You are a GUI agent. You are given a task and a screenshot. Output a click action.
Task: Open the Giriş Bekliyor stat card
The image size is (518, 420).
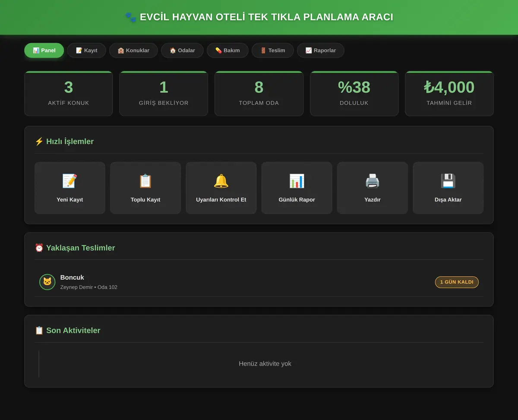(x=164, y=94)
